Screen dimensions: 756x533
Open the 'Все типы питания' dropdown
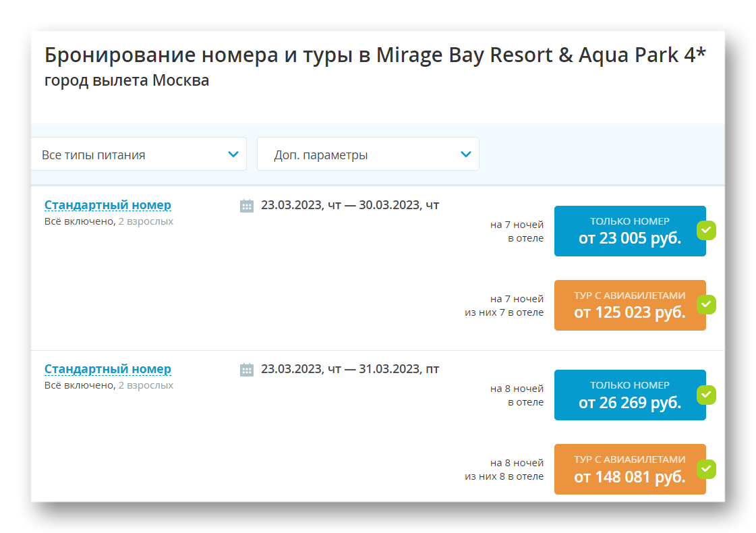click(x=139, y=155)
